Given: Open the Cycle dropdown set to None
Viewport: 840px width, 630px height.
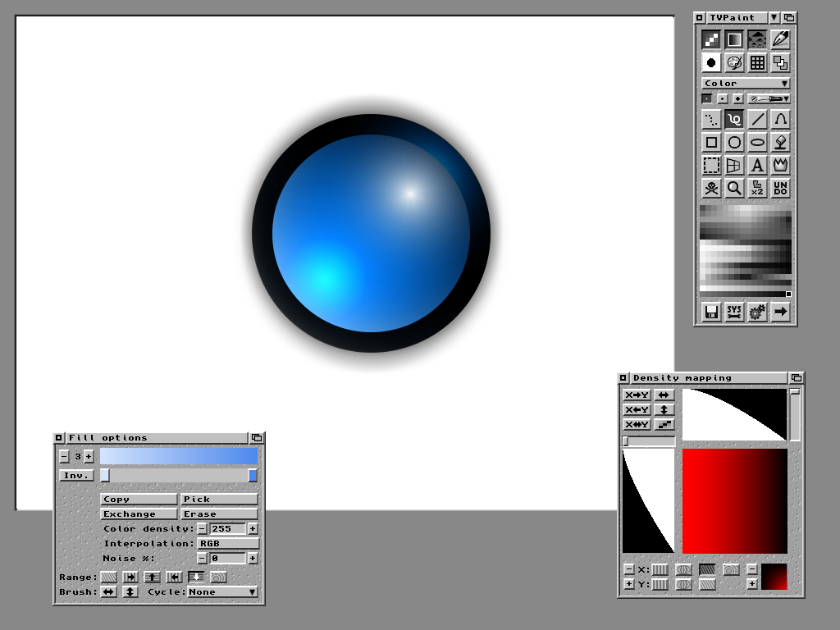Looking at the screenshot, I should click(x=222, y=591).
